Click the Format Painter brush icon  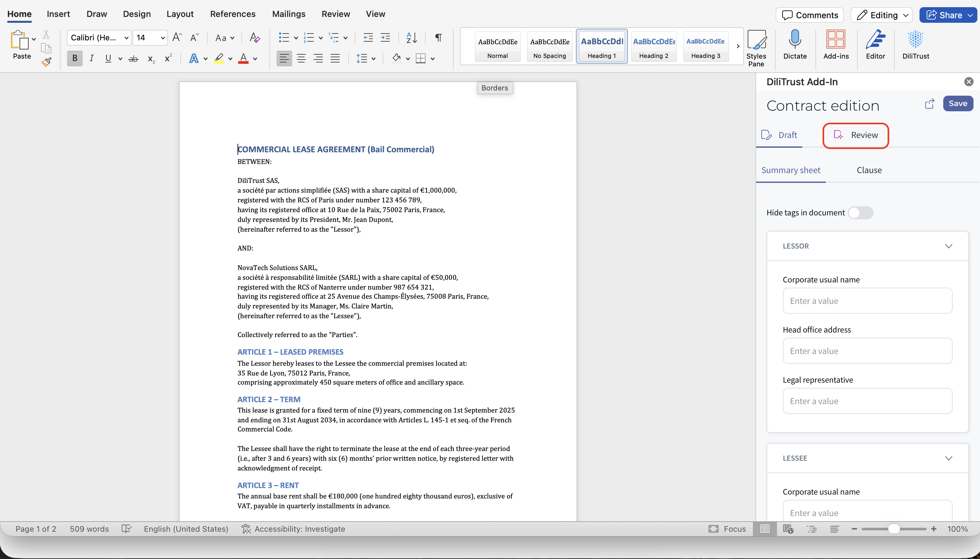coord(47,62)
